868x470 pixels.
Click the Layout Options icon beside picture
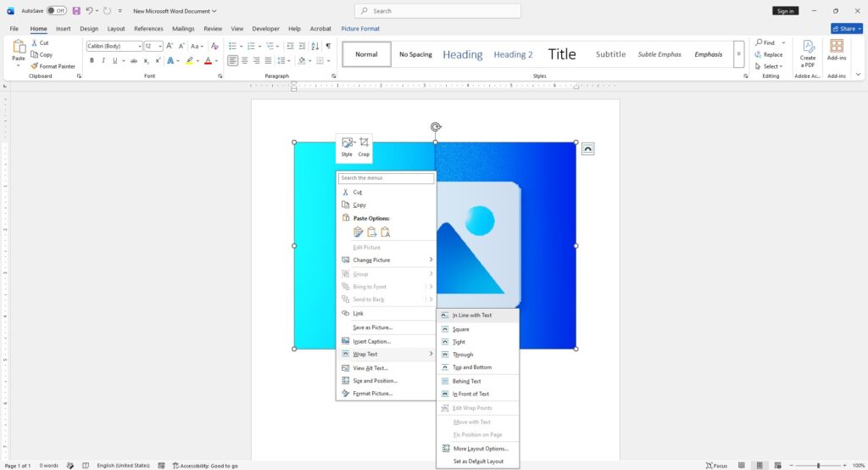coord(588,148)
